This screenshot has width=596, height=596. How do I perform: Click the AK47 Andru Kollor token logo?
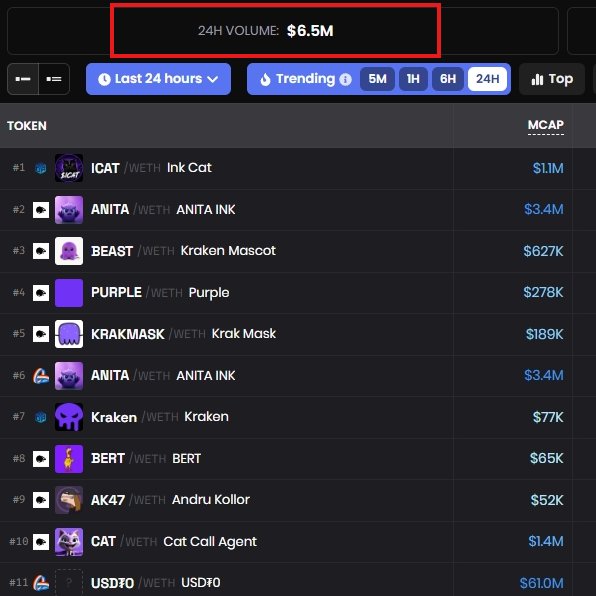click(69, 500)
